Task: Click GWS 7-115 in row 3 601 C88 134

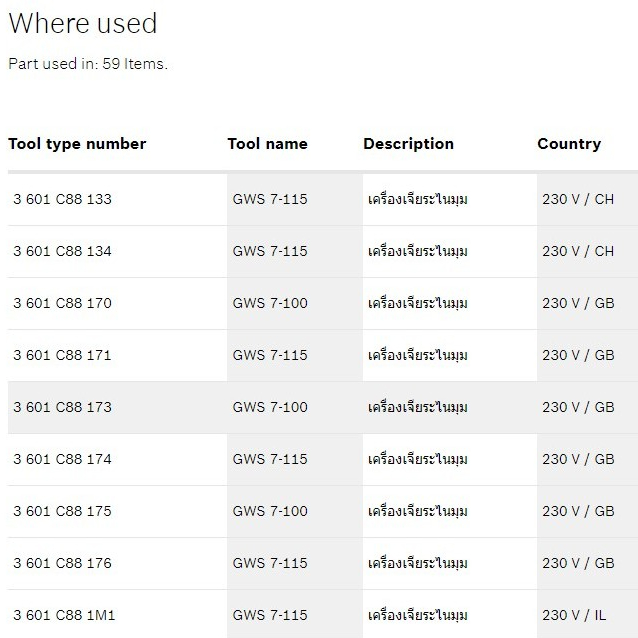Action: pos(270,251)
